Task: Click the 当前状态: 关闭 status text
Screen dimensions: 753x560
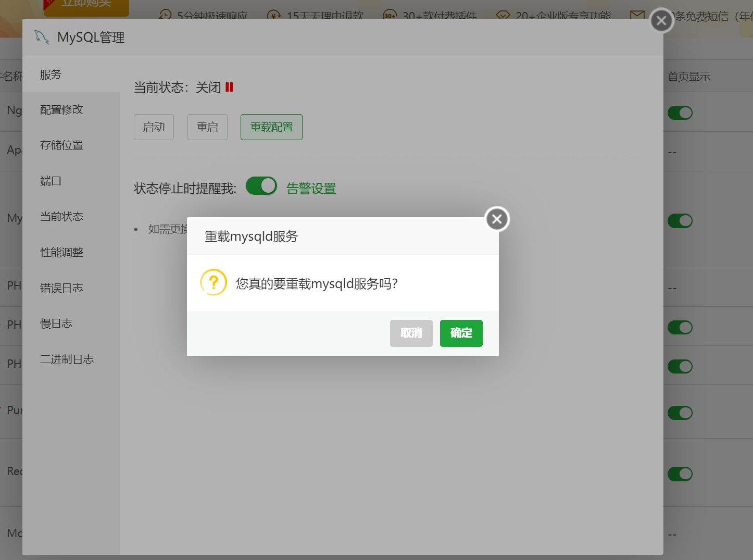Action: 178,87
